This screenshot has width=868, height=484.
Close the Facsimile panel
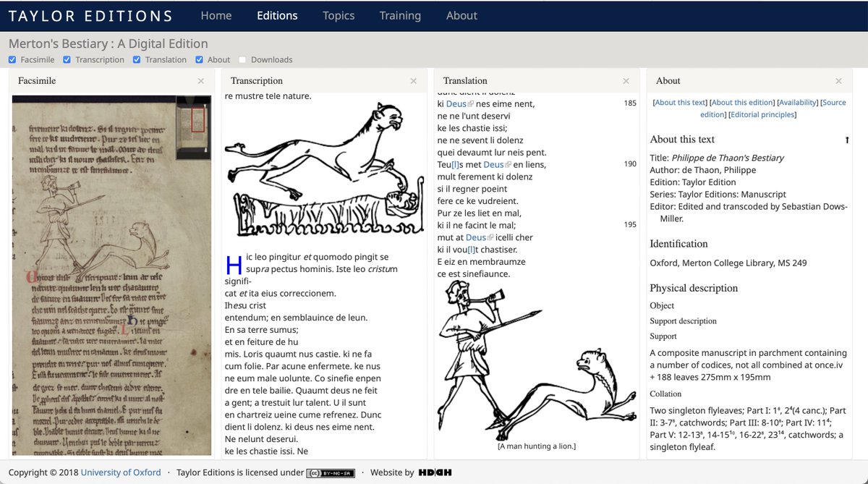200,81
